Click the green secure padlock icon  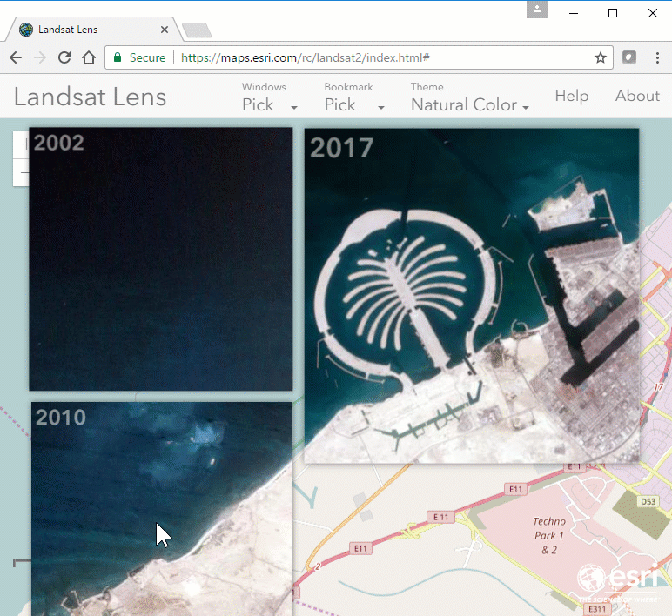click(x=118, y=57)
